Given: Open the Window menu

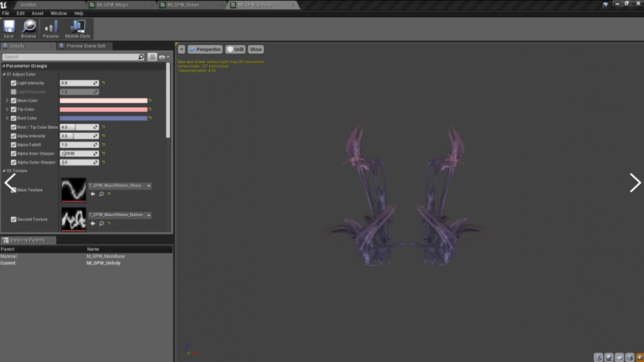Looking at the screenshot, I should point(59,13).
